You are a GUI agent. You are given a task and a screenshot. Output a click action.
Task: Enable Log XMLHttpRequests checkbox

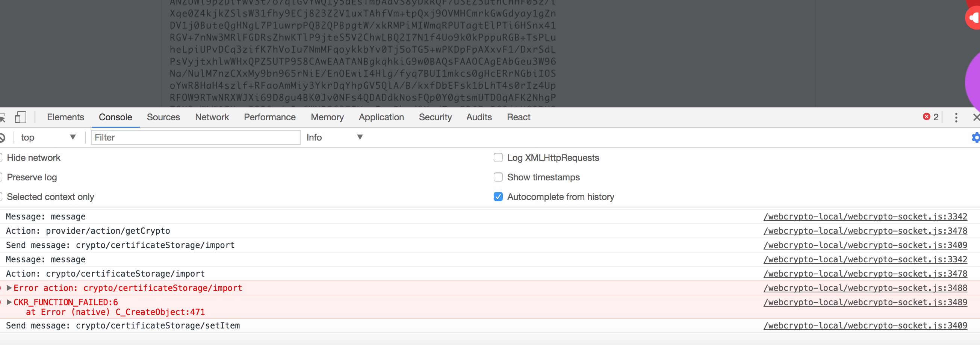(x=498, y=157)
